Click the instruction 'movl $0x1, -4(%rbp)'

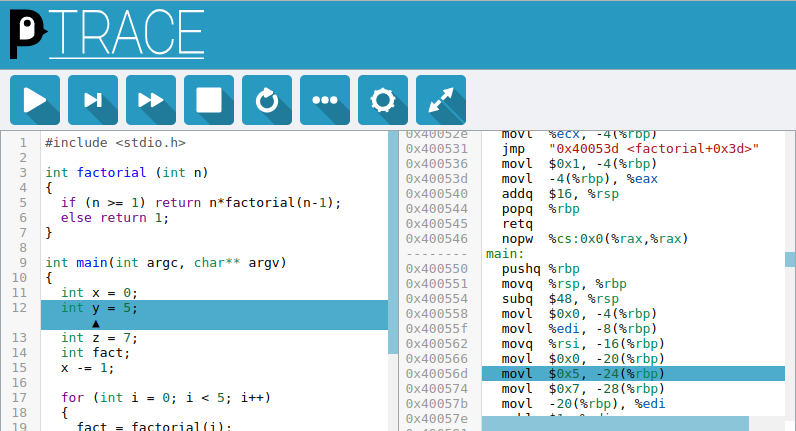point(579,163)
